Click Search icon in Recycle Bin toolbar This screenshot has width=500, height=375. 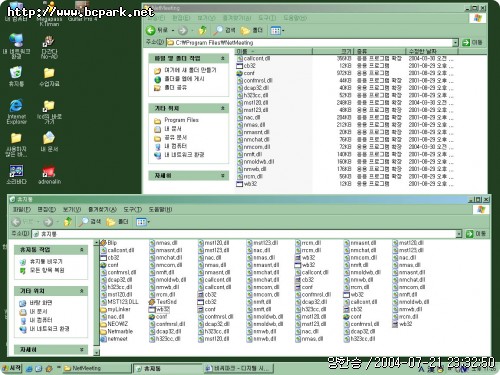(x=90, y=222)
